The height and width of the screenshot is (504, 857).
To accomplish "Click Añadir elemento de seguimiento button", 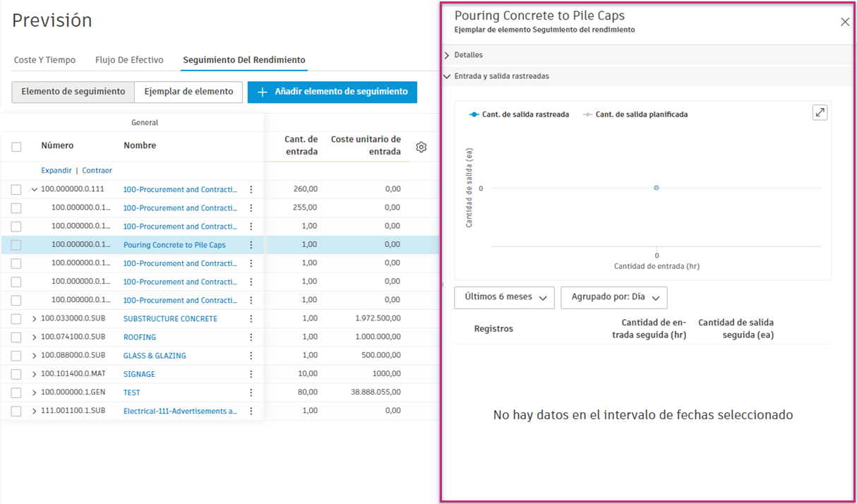I will (x=332, y=92).
